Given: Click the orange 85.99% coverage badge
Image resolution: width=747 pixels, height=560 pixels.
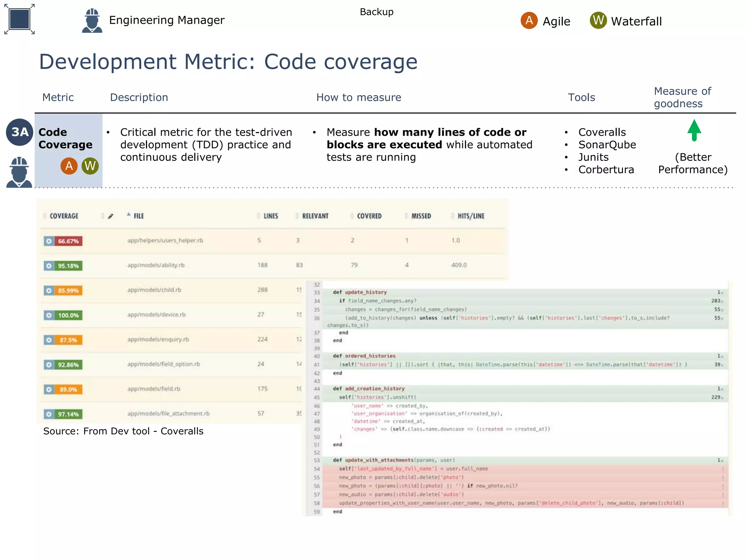Looking at the screenshot, I should point(68,291).
